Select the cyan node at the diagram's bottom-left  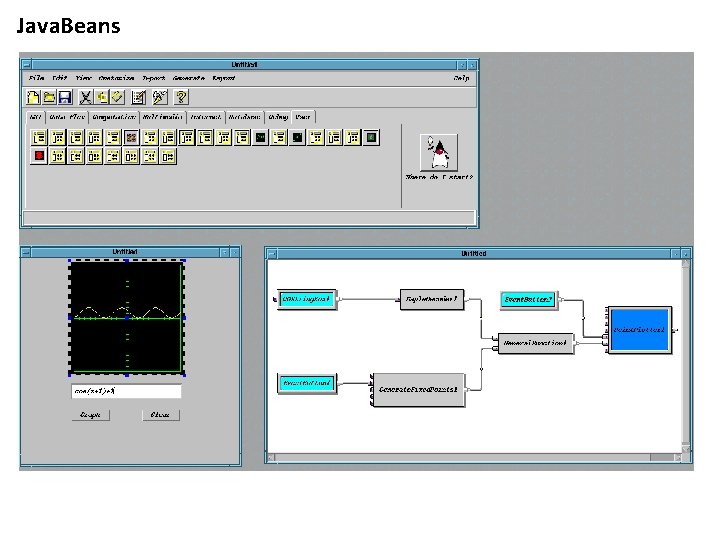(307, 383)
